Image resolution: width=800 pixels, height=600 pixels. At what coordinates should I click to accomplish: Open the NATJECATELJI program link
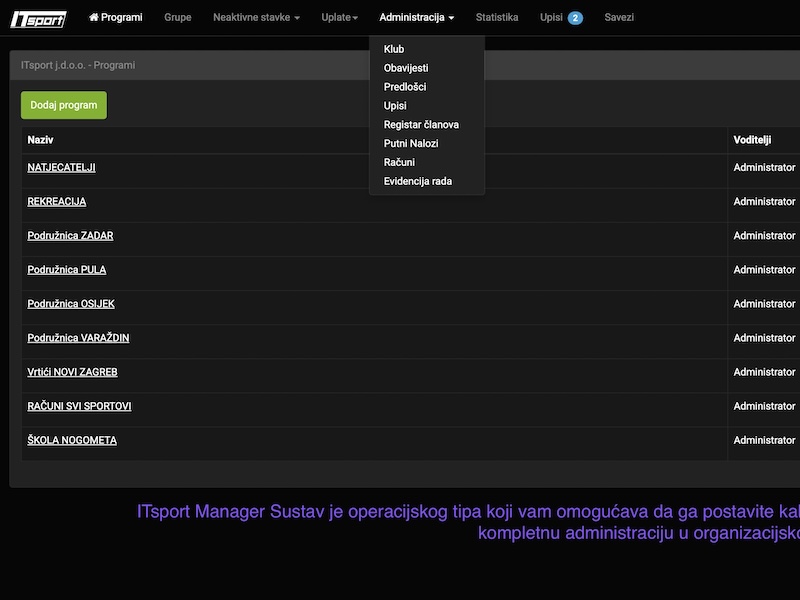click(61, 168)
